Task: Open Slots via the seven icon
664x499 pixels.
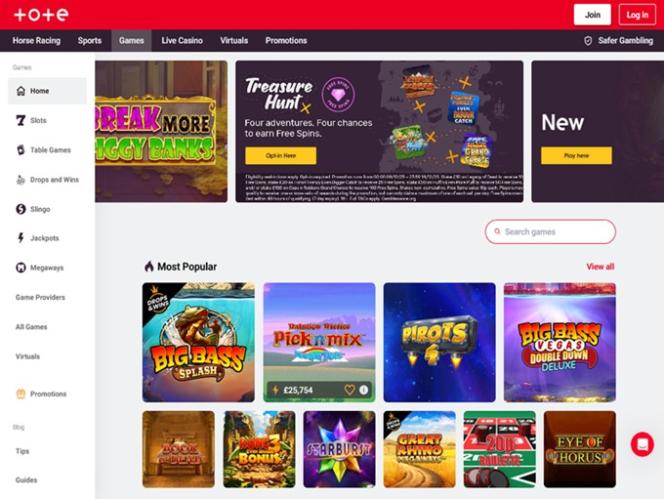Action: pos(21,120)
